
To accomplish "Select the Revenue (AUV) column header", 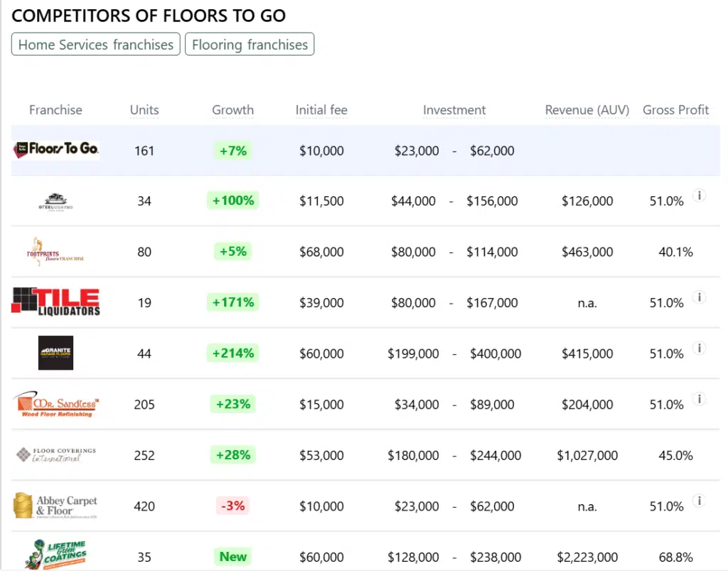I will (587, 110).
